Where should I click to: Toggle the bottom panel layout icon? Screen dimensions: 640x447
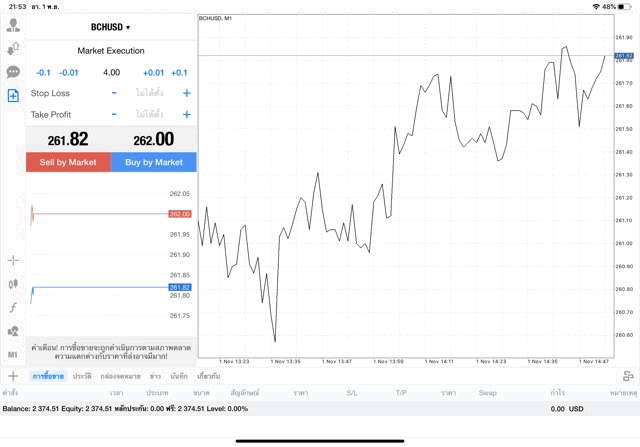(627, 376)
